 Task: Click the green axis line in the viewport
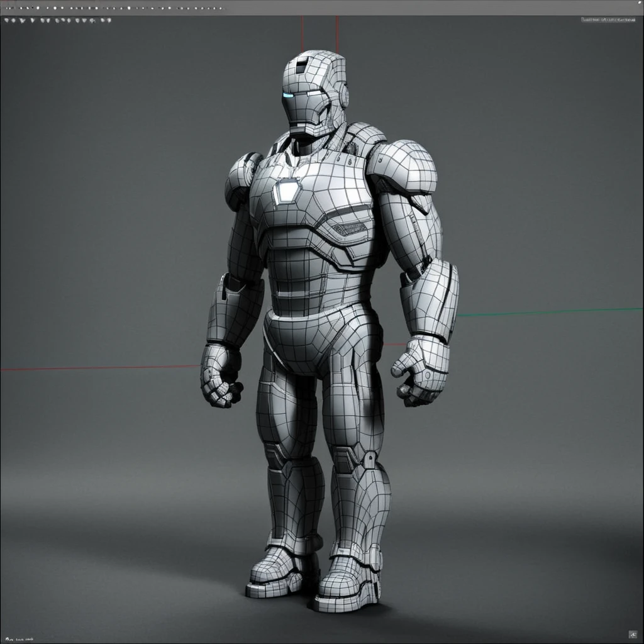coord(550,312)
